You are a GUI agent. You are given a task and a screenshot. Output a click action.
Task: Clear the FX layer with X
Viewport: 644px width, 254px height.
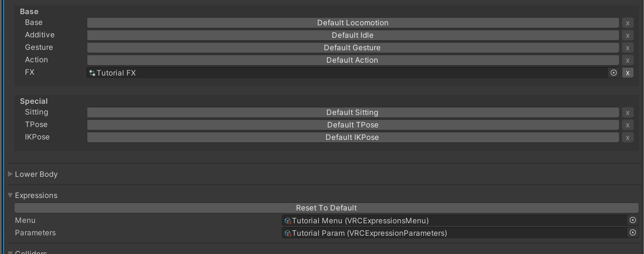point(628,73)
